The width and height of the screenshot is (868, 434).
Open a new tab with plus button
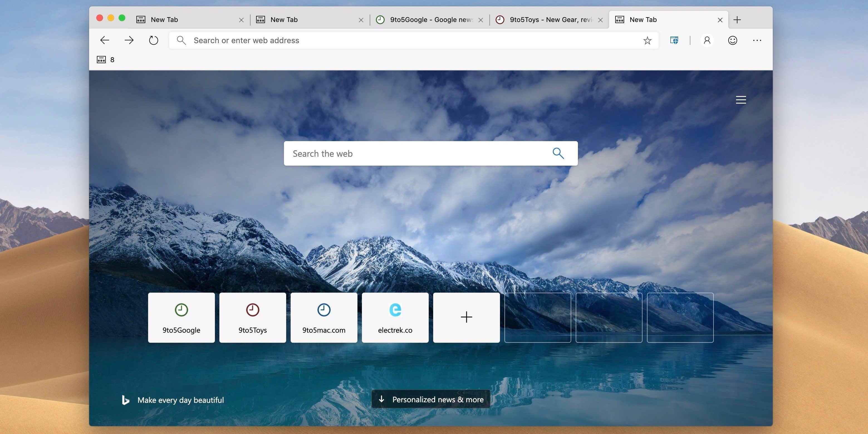[x=737, y=19]
